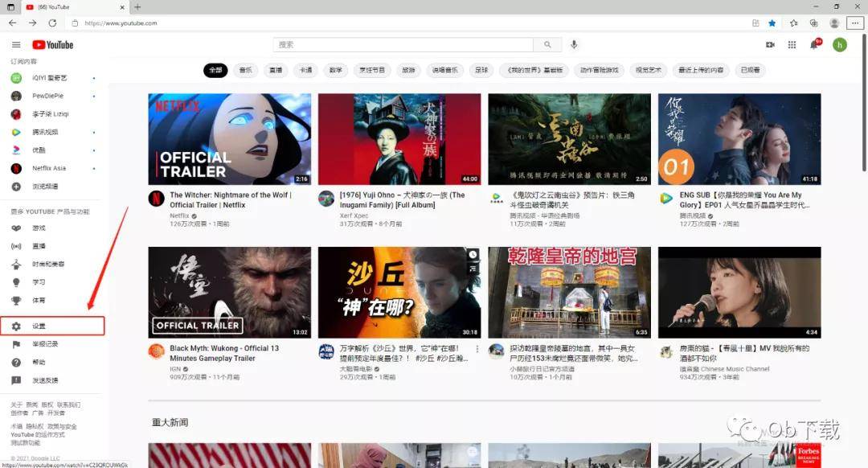
Task: Click the Xerf Xpec channel name
Action: [x=354, y=216]
